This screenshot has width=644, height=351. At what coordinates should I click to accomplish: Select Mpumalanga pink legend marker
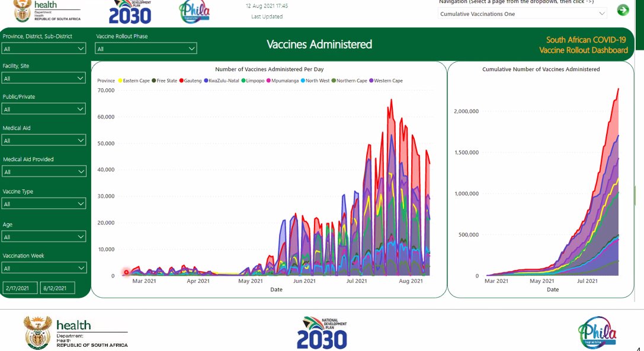coord(268,81)
